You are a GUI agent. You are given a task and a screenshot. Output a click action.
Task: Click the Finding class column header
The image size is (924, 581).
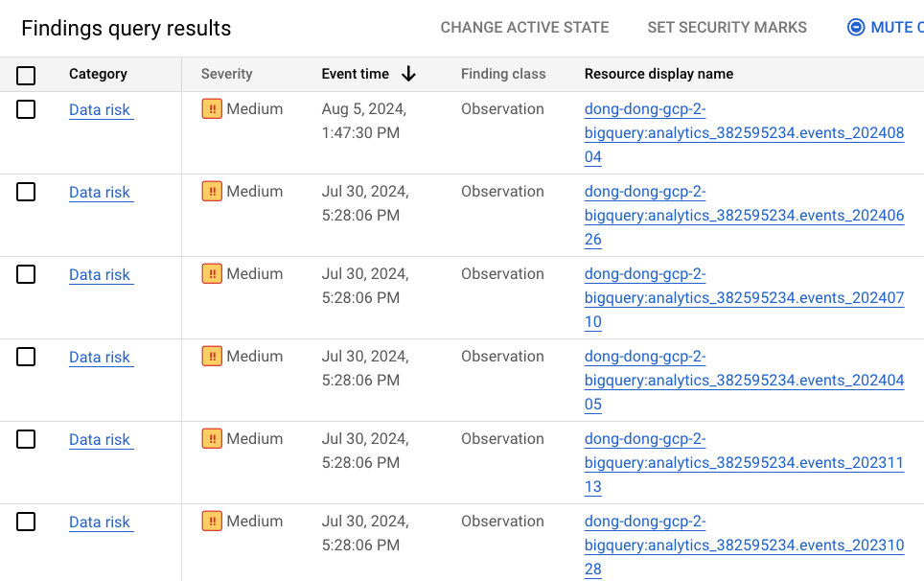(502, 74)
